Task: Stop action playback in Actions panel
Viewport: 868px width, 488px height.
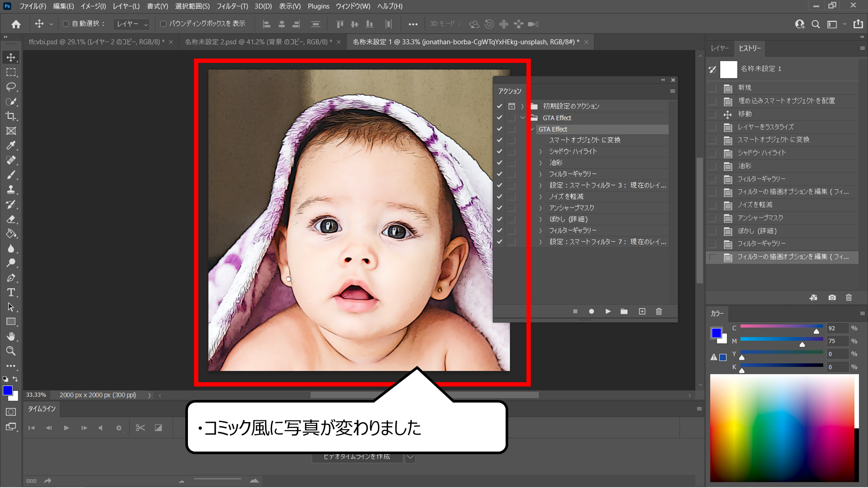Action: [575, 311]
